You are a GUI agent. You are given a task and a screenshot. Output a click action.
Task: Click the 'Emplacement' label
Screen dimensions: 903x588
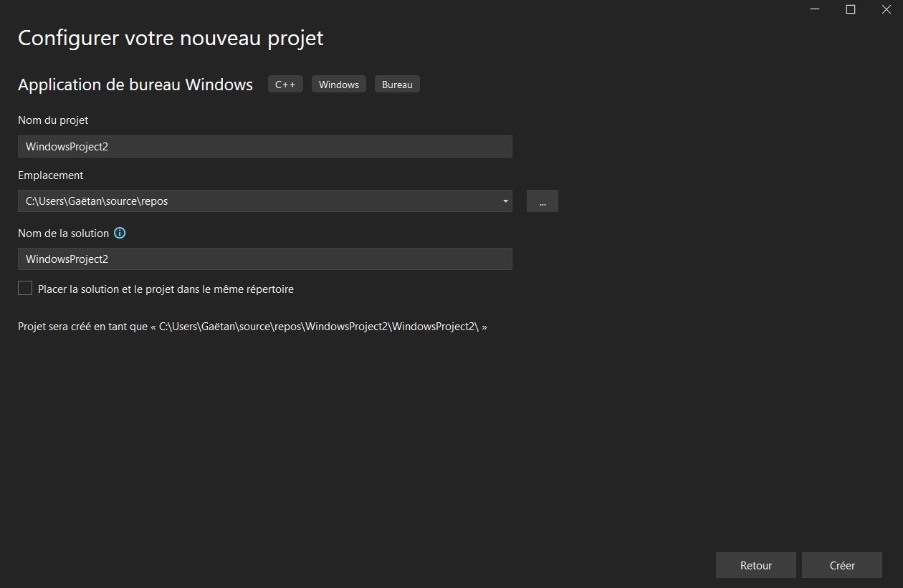click(x=50, y=175)
